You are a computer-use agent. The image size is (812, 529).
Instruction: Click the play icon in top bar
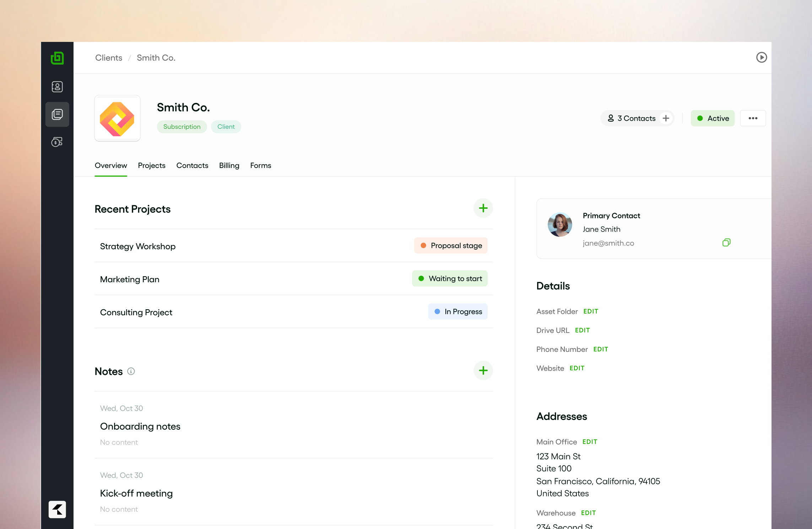(761, 58)
